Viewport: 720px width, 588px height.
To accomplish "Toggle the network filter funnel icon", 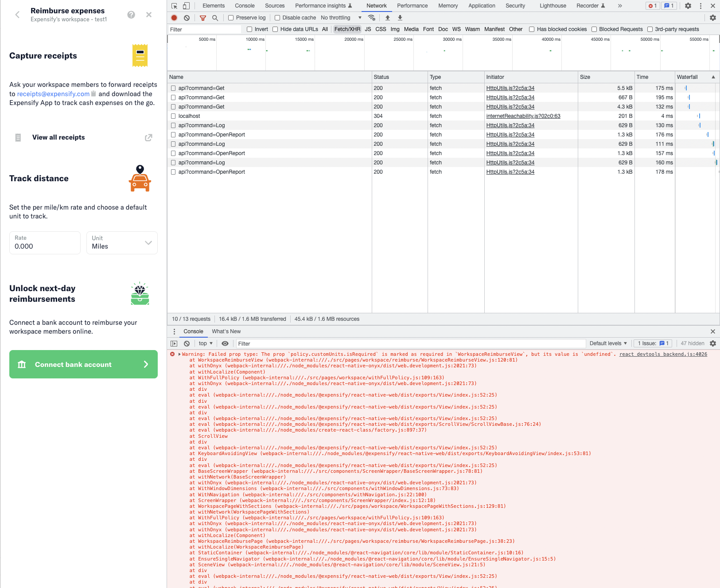I will pyautogui.click(x=203, y=18).
